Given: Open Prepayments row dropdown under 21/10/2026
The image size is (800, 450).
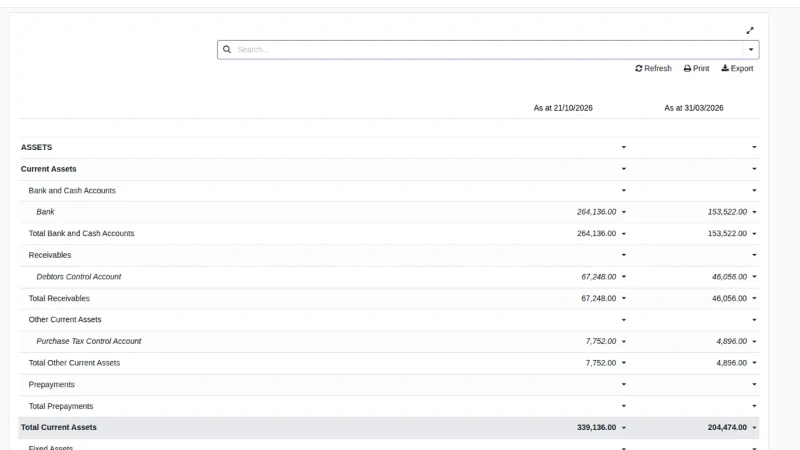Looking at the screenshot, I should [623, 385].
